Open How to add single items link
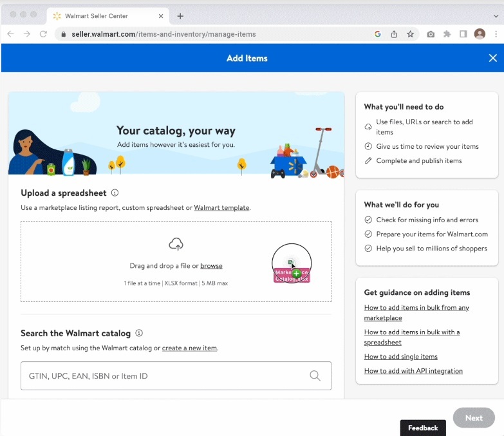 (401, 357)
